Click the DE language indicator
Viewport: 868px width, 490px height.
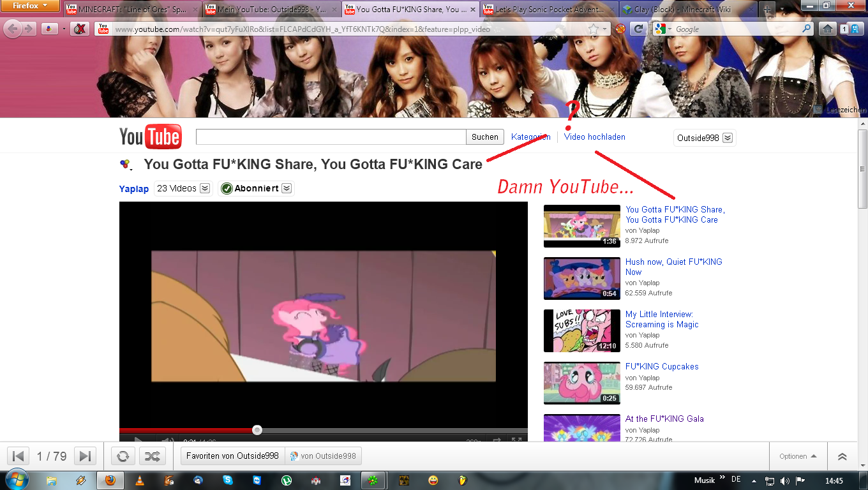point(736,479)
